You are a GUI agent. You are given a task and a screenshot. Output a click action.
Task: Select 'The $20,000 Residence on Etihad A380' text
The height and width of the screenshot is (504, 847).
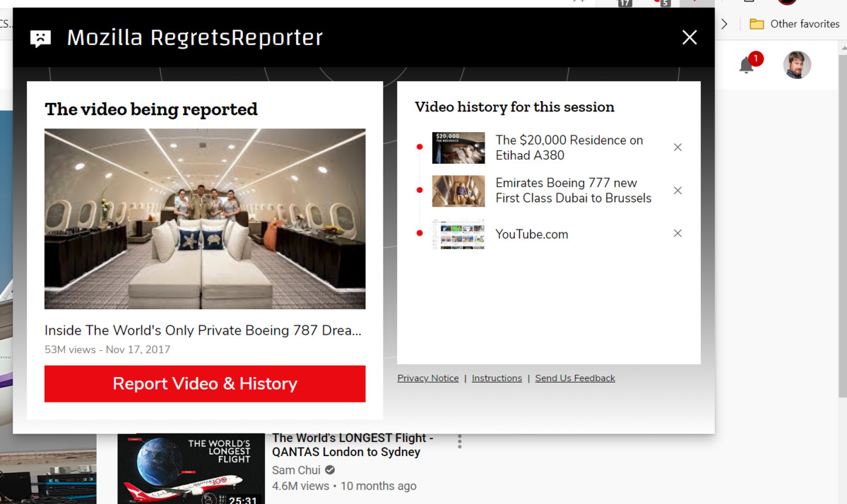pyautogui.click(x=569, y=148)
